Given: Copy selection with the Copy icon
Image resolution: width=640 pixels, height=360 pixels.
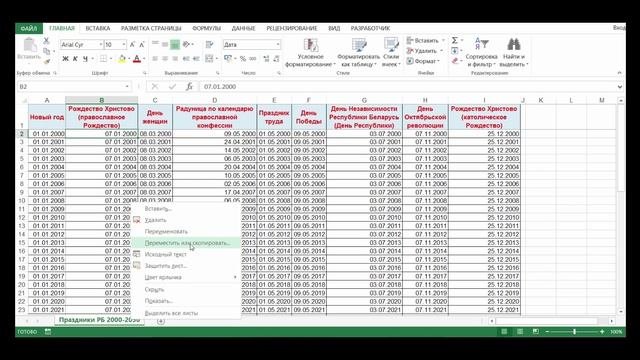Looking at the screenshot, I should pyautogui.click(x=46, y=51).
